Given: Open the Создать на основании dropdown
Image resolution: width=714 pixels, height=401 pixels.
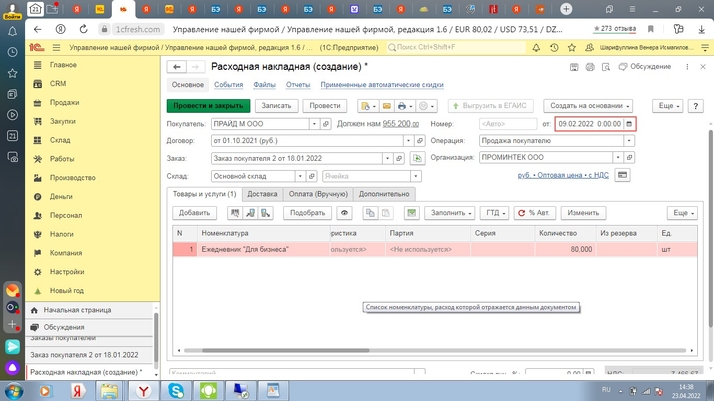Looking at the screenshot, I should click(588, 106).
